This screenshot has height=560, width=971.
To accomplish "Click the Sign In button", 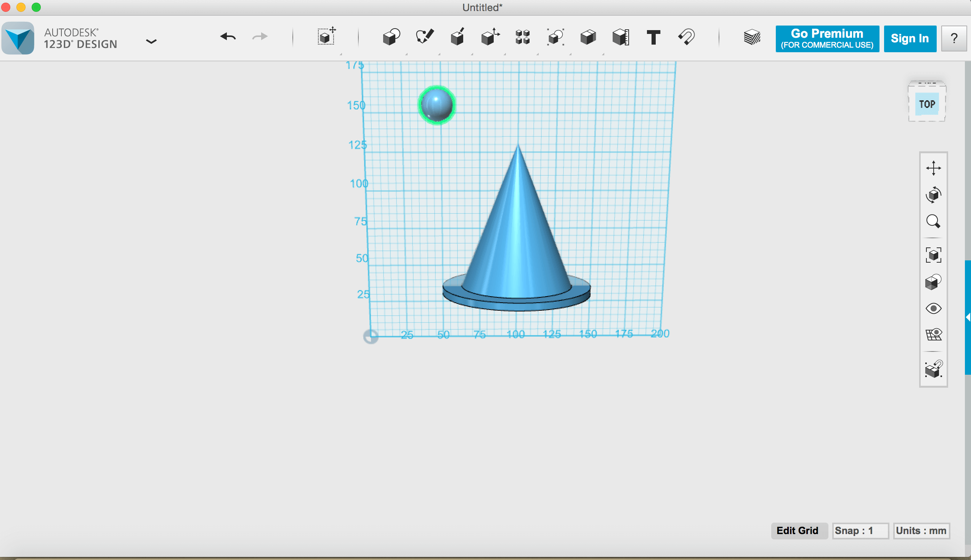I will (x=910, y=39).
